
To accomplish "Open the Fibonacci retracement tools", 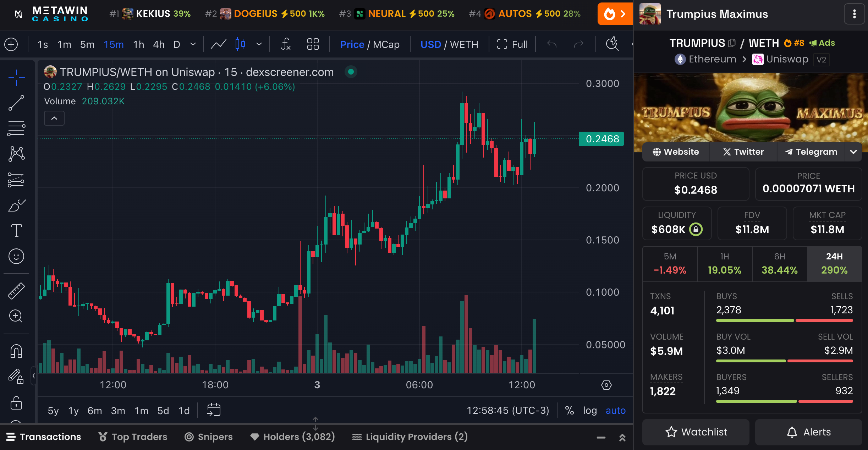I will tap(16, 128).
